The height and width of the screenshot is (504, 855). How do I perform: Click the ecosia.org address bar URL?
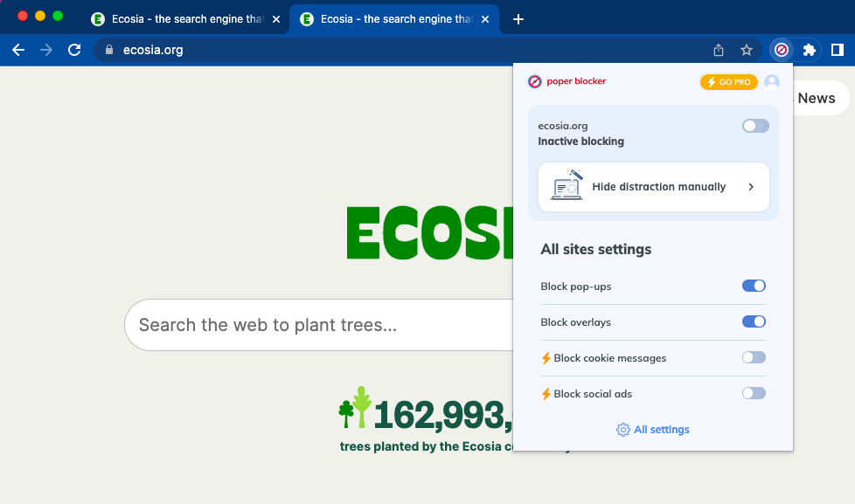click(153, 50)
